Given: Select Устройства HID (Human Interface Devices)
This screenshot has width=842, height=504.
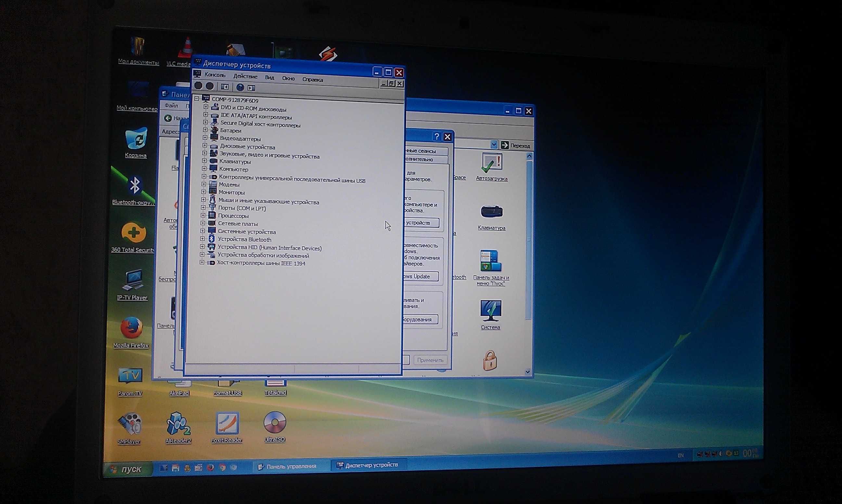Looking at the screenshot, I should coord(269,247).
